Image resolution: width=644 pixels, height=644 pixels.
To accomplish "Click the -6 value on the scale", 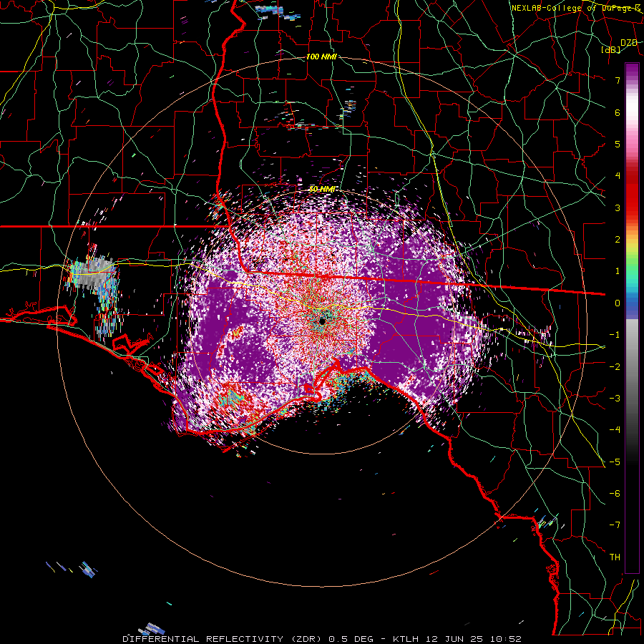I will coord(615,494).
